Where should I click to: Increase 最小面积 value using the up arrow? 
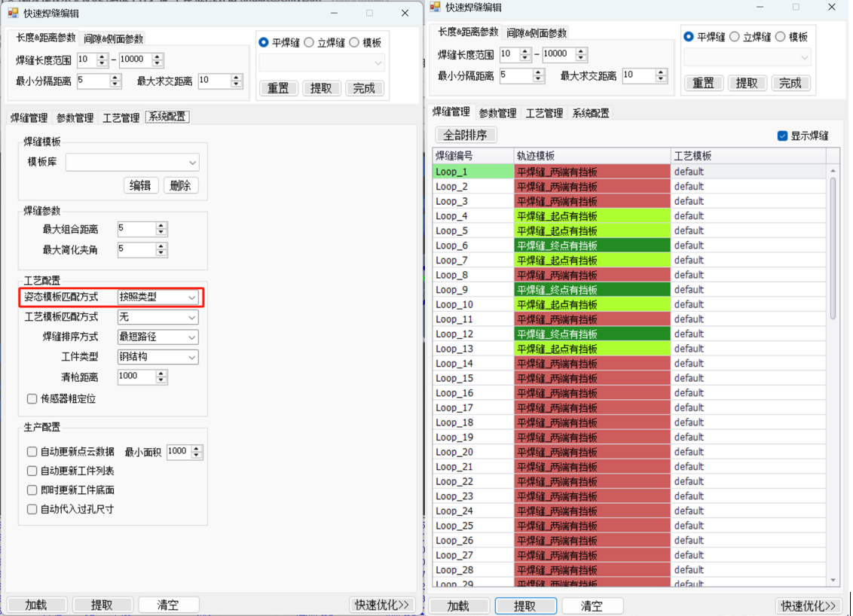coord(197,449)
